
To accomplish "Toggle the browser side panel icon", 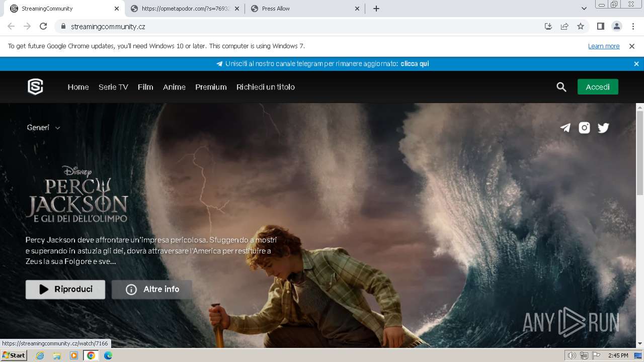I will (x=600, y=26).
